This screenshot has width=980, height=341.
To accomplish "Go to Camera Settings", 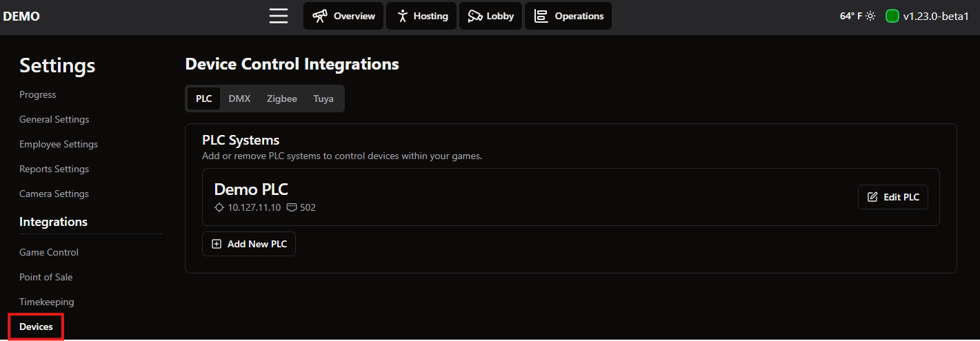I will [x=54, y=194].
